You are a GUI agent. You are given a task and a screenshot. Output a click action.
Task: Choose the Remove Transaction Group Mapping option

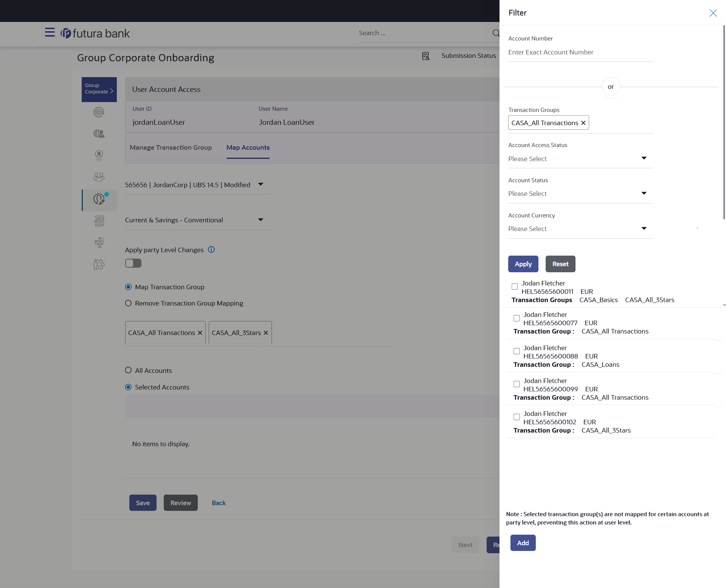click(129, 303)
